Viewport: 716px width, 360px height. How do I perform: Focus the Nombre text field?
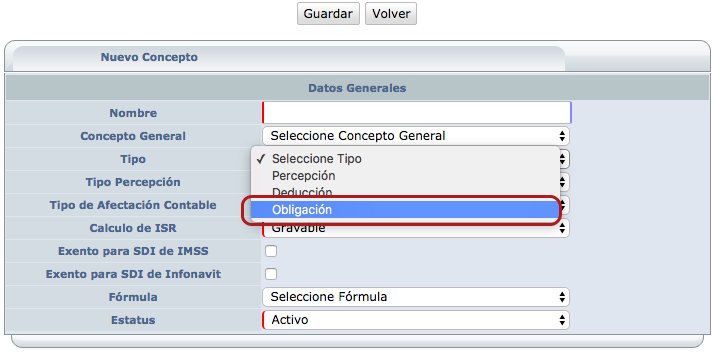[x=416, y=113]
